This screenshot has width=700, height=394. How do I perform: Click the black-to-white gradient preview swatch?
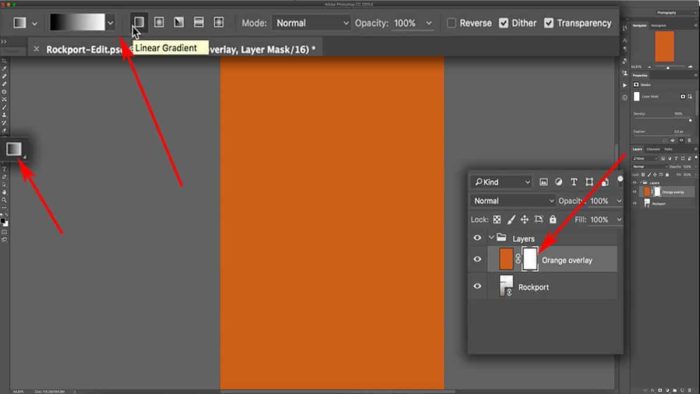pyautogui.click(x=77, y=22)
